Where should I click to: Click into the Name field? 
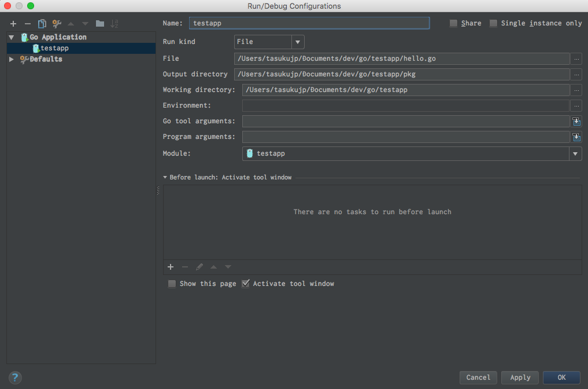309,23
